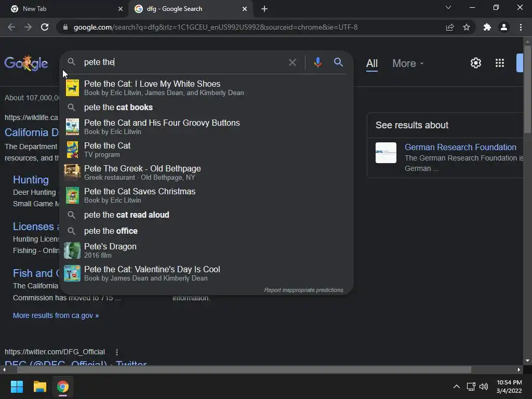Choose Pete the Cat: Valentine's Day Is Cool
The image size is (532, 399).
206,273
